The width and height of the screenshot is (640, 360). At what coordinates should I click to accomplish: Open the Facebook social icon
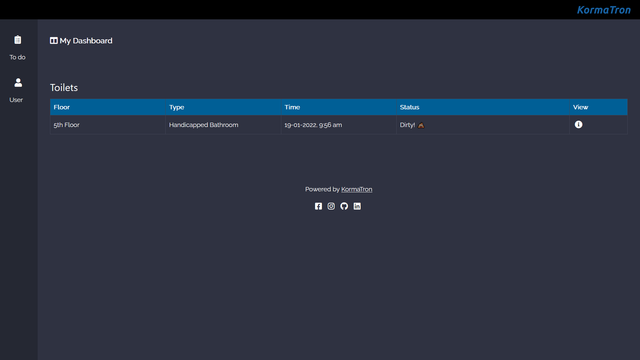(x=318, y=206)
